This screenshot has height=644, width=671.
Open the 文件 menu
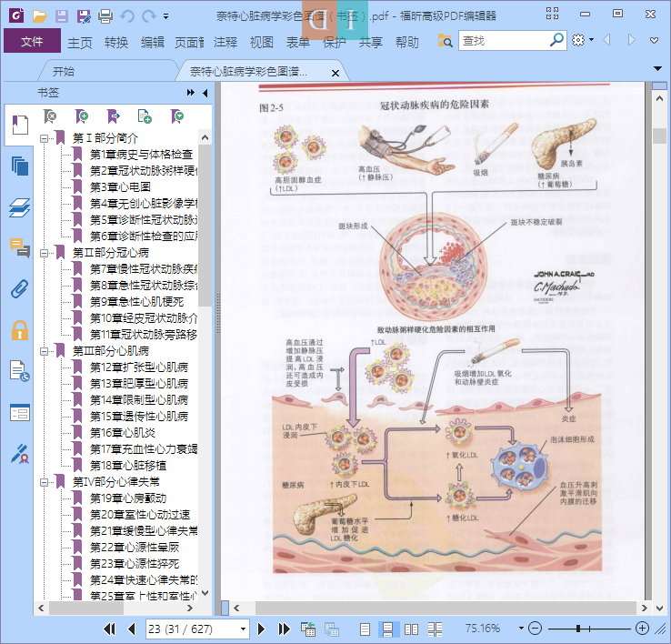pos(32,41)
